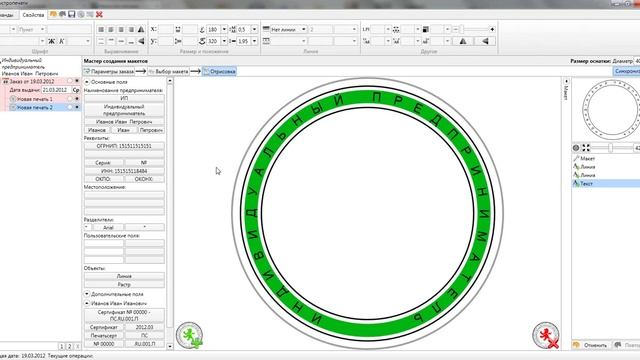The image size is (640, 360).
Task: Open page 1 tab at bottom left
Action: [x=62, y=346]
